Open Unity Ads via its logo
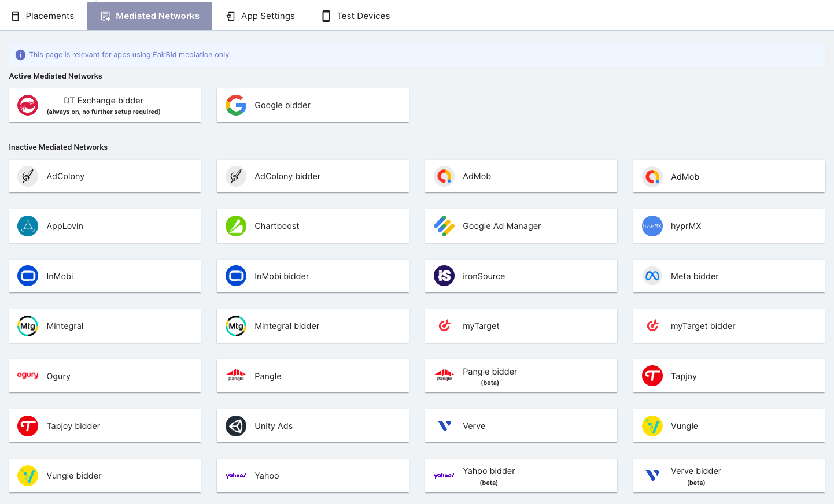 click(236, 426)
